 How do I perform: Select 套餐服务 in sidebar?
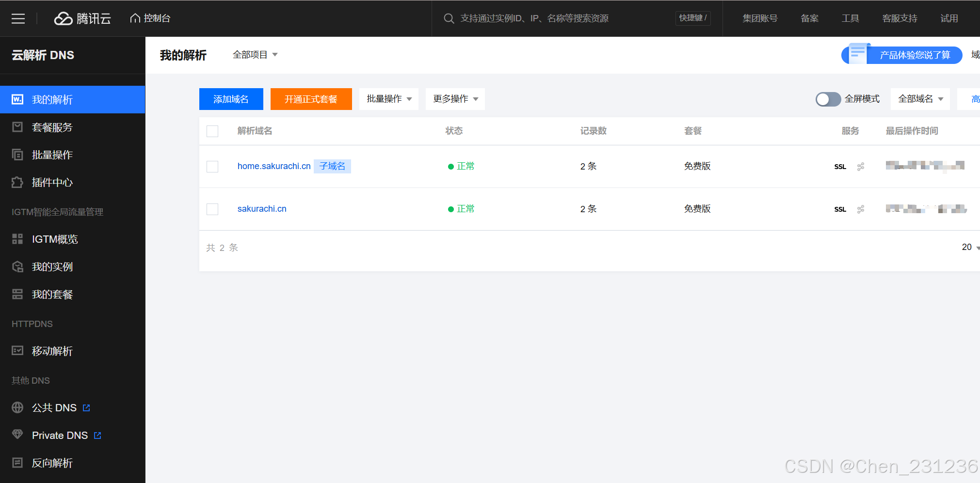[73, 127]
